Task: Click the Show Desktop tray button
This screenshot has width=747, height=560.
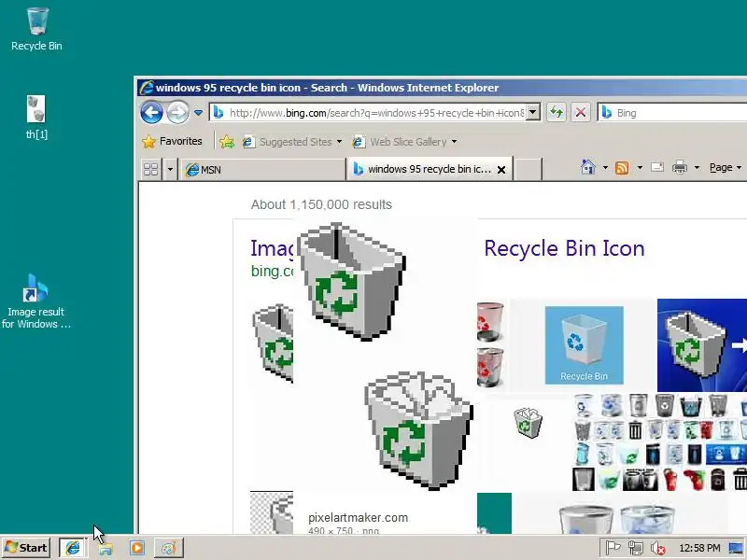Action: (737, 548)
